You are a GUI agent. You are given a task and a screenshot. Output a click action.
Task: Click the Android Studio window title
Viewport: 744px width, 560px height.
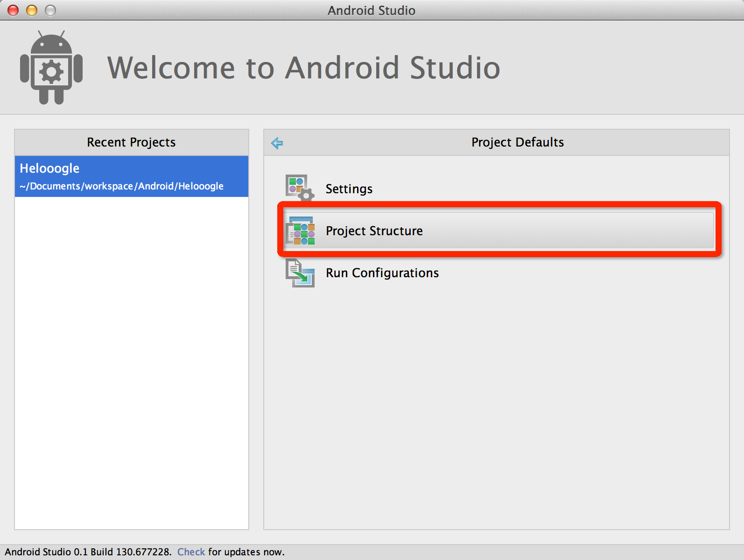(372, 10)
